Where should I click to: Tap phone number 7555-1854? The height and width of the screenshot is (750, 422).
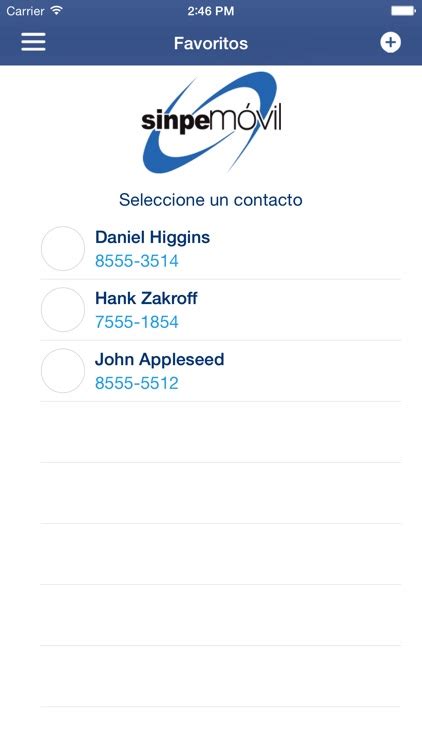tap(136, 322)
